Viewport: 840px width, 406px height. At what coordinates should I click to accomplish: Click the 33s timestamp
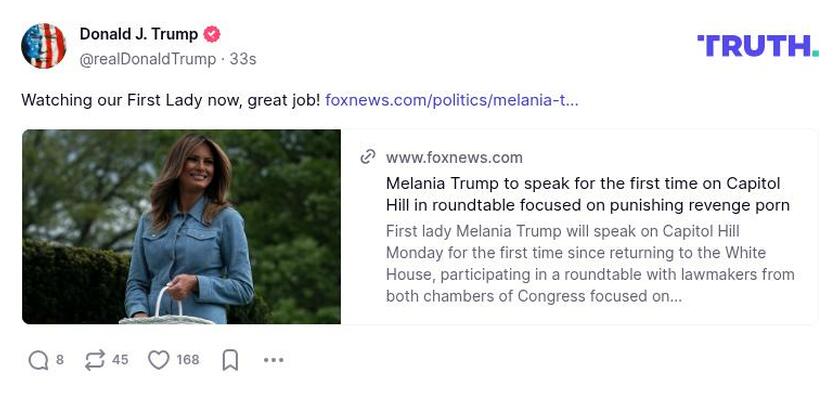coord(243,59)
